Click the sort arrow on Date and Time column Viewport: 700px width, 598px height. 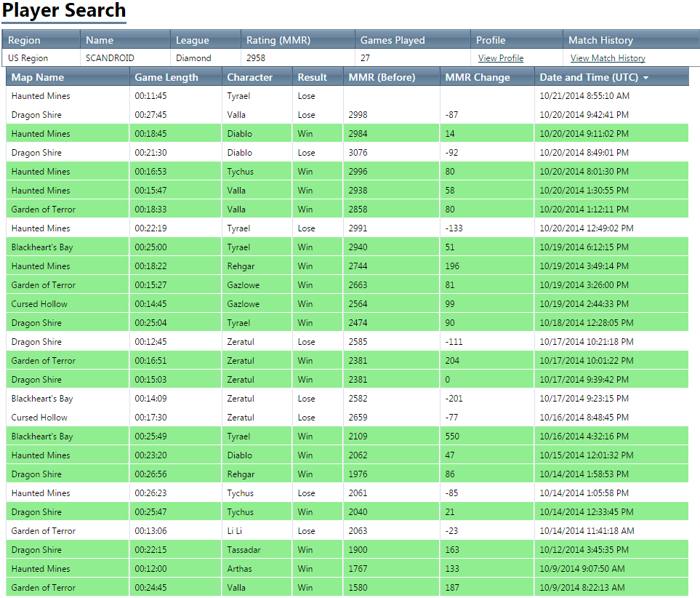tap(645, 78)
